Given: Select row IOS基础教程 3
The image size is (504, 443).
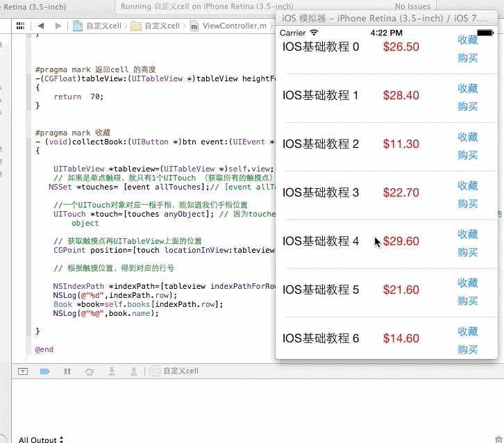Looking at the screenshot, I should pos(387,195).
